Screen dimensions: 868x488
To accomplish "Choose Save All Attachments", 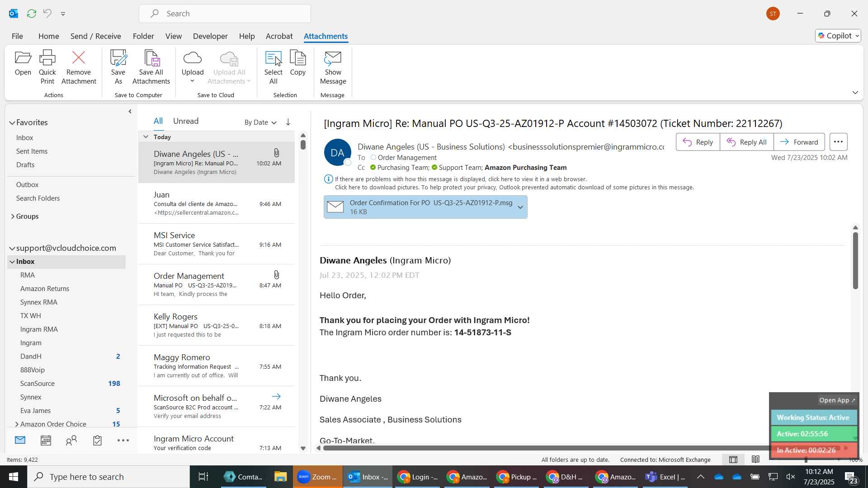I will click(x=151, y=67).
